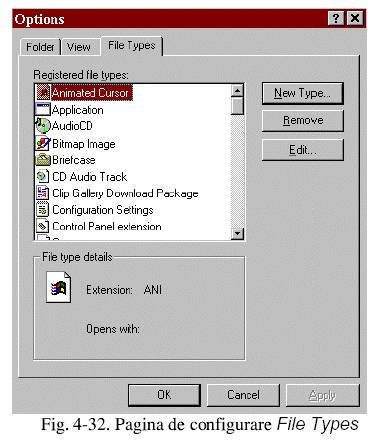The height and width of the screenshot is (445, 385).
Task: Confirm with the OK button
Action: click(164, 395)
